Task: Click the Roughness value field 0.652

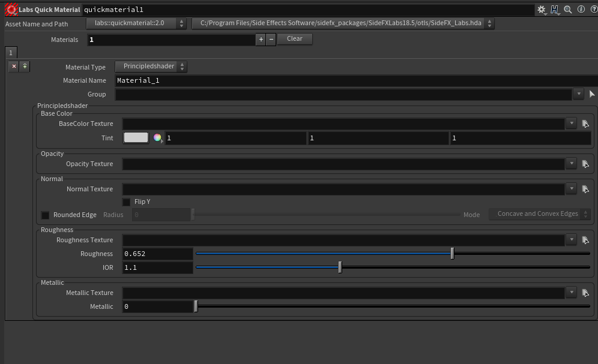Action: click(x=157, y=254)
